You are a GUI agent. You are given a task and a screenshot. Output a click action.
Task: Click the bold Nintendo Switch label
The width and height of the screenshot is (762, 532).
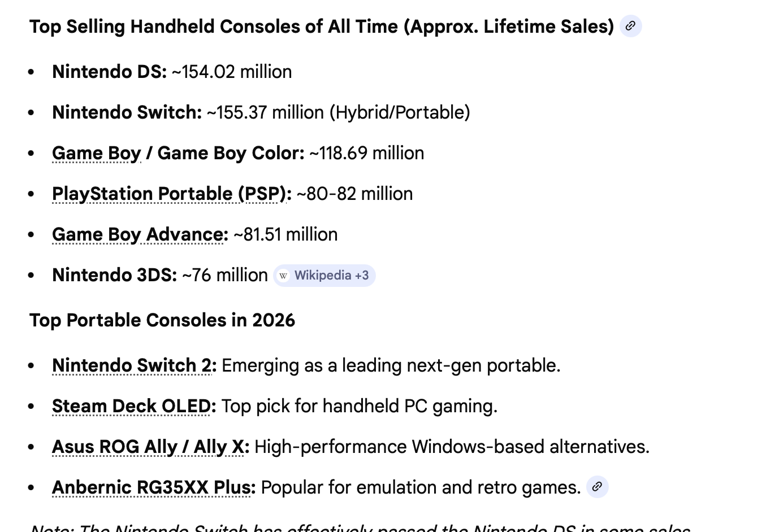tap(127, 112)
